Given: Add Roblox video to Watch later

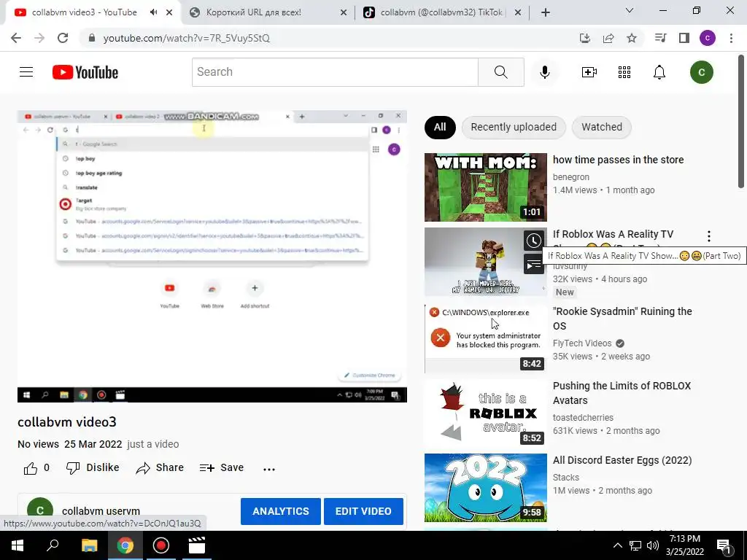Looking at the screenshot, I should 534,241.
